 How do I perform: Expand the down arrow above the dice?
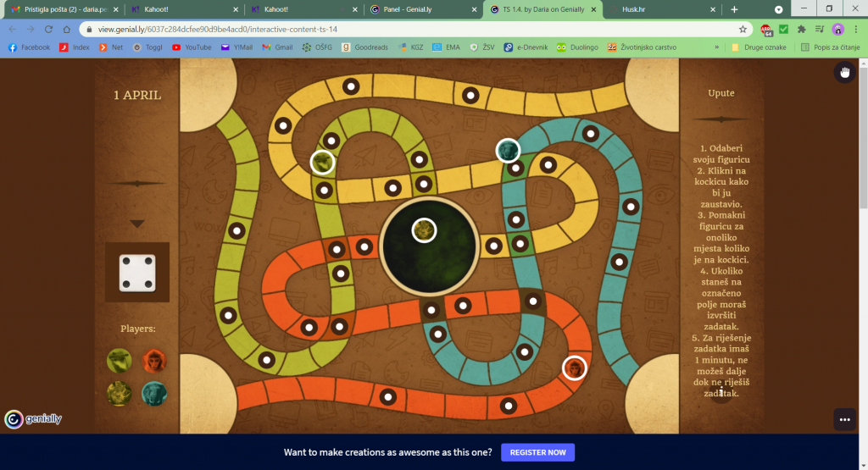pos(136,224)
